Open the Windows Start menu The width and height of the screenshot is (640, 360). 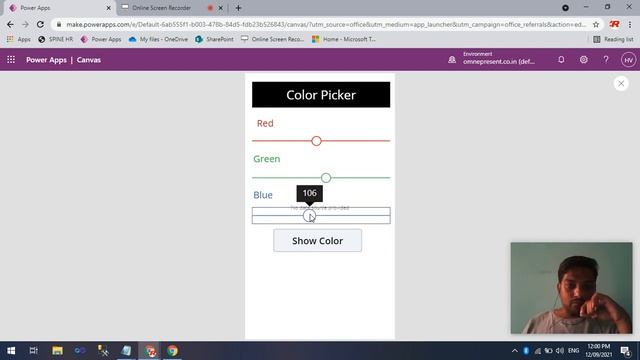click(x=11, y=351)
